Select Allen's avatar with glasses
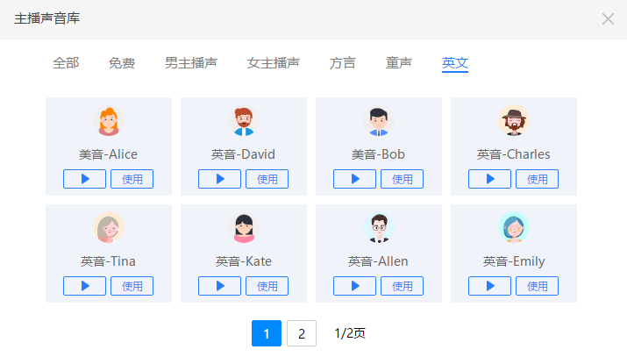The width and height of the screenshot is (627, 364). [x=379, y=227]
